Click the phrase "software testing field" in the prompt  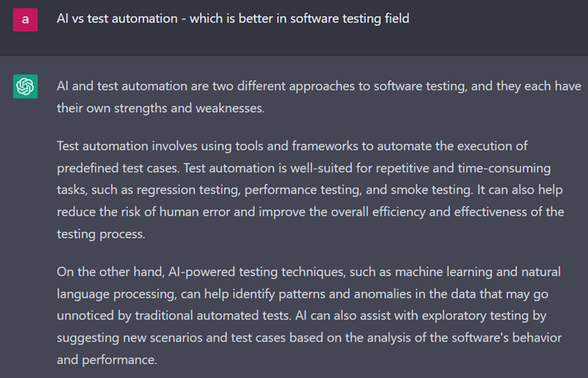click(349, 18)
